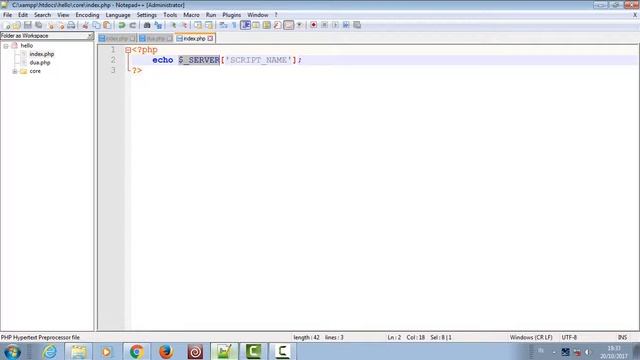
Task: Paste clipboard using toolbar icon
Action: click(x=107, y=25)
